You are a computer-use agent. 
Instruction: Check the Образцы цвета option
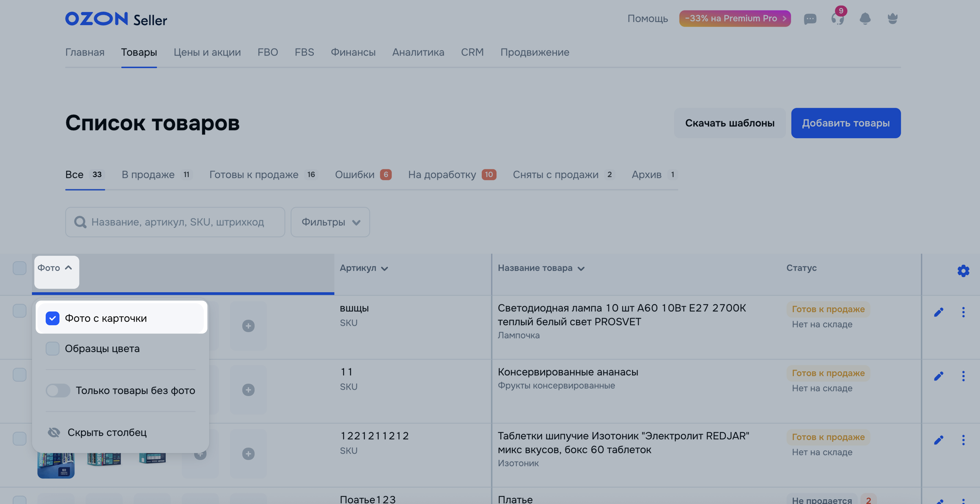53,348
